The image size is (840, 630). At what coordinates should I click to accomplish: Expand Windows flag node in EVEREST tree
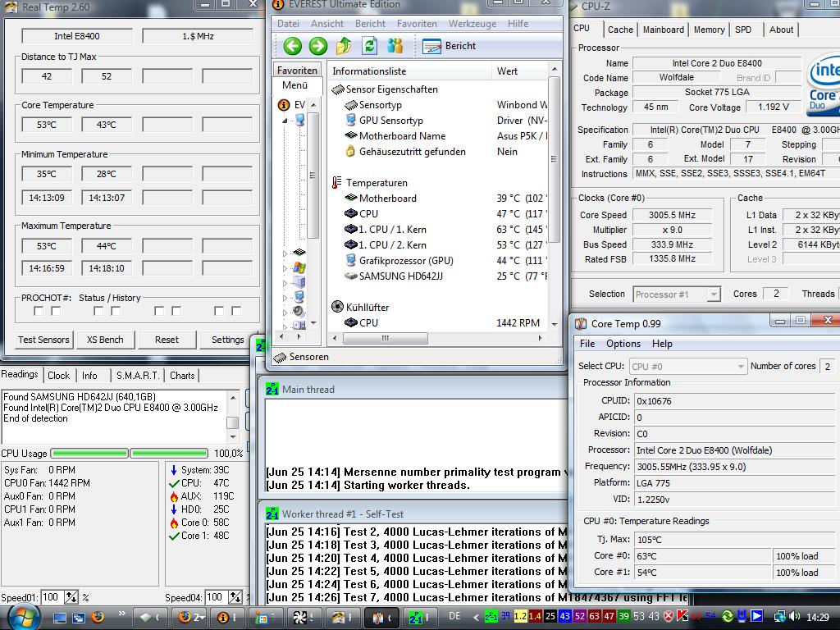pyautogui.click(x=285, y=268)
